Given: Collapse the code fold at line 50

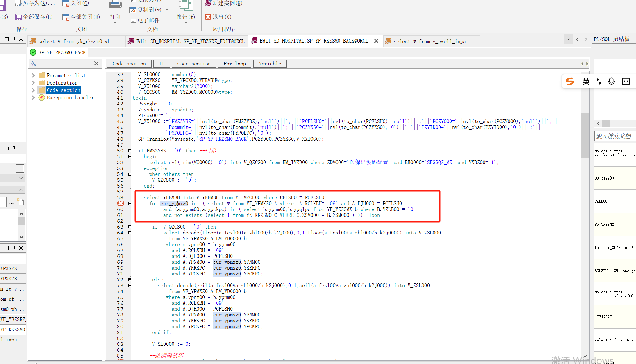Looking at the screenshot, I should click(x=130, y=151).
